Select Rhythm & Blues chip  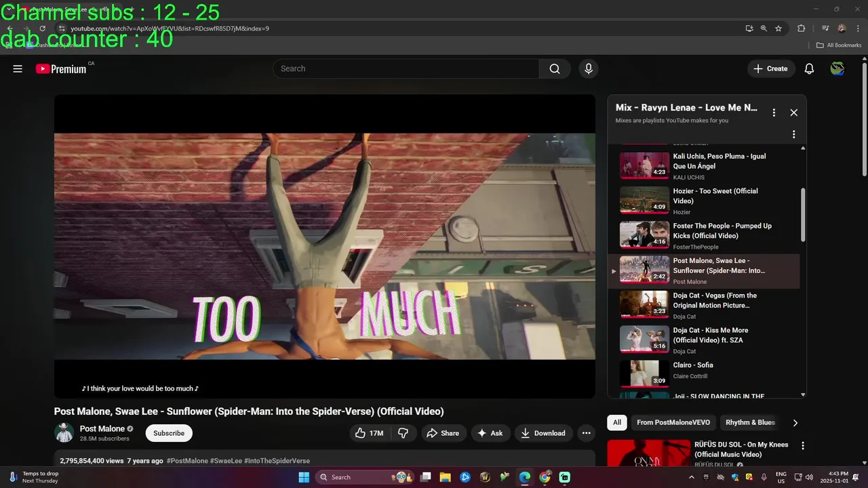coord(750,422)
